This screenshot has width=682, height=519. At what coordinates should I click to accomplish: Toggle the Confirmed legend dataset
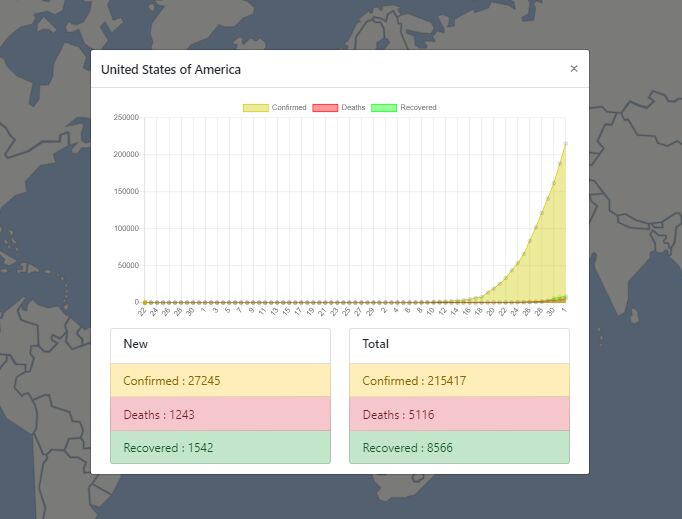pos(274,107)
